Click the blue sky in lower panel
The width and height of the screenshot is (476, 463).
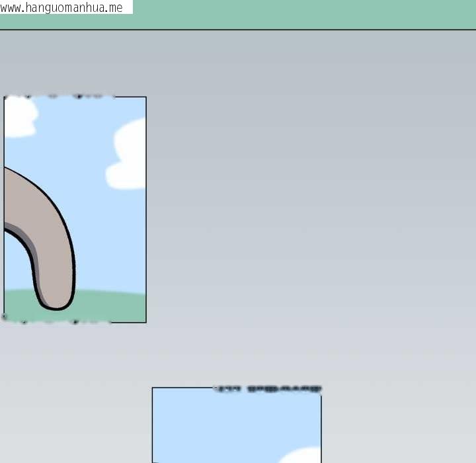click(x=218, y=423)
